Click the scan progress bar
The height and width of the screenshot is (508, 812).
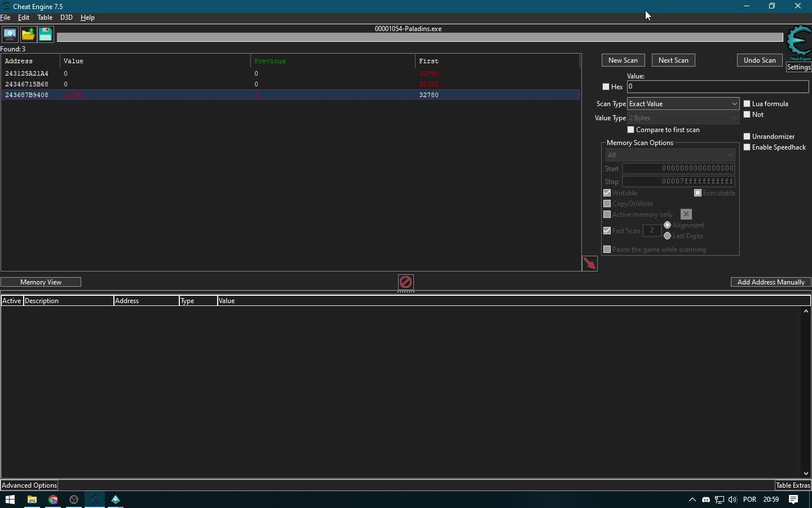(420, 38)
